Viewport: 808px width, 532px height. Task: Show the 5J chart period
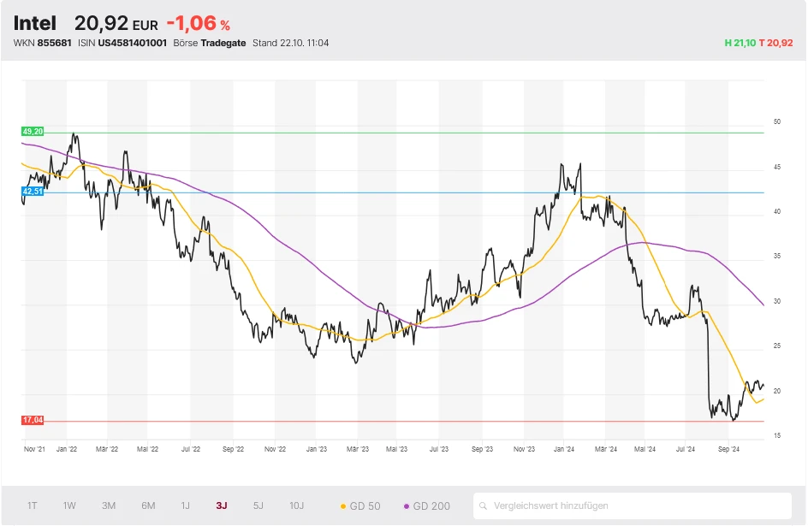click(258, 505)
